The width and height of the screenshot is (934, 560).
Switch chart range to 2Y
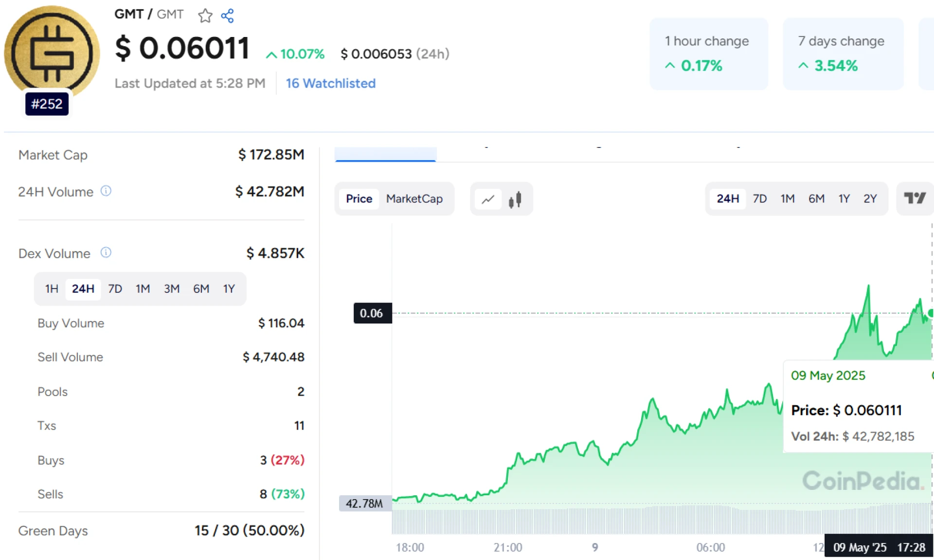870,199
